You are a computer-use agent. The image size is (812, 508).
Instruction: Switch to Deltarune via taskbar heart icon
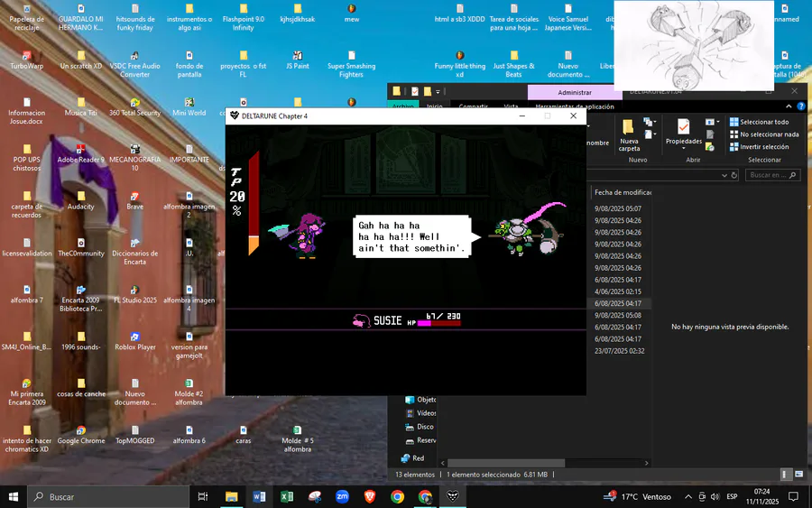[453, 496]
